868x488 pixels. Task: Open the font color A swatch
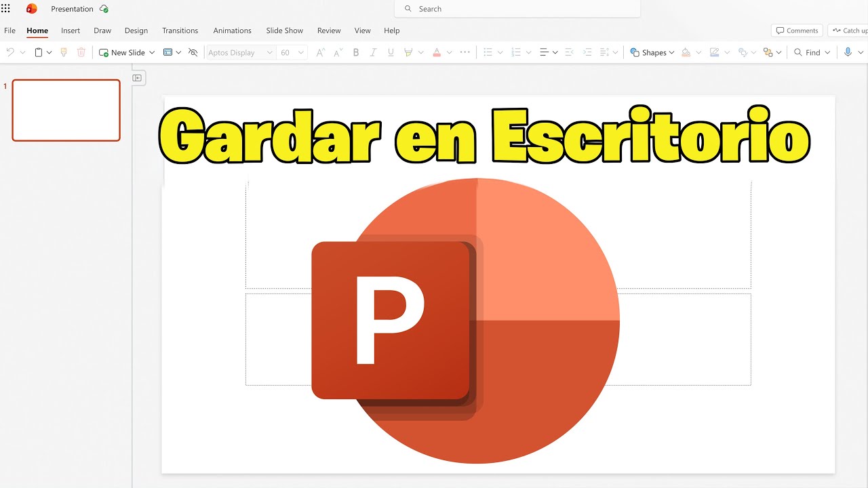pyautogui.click(x=437, y=52)
